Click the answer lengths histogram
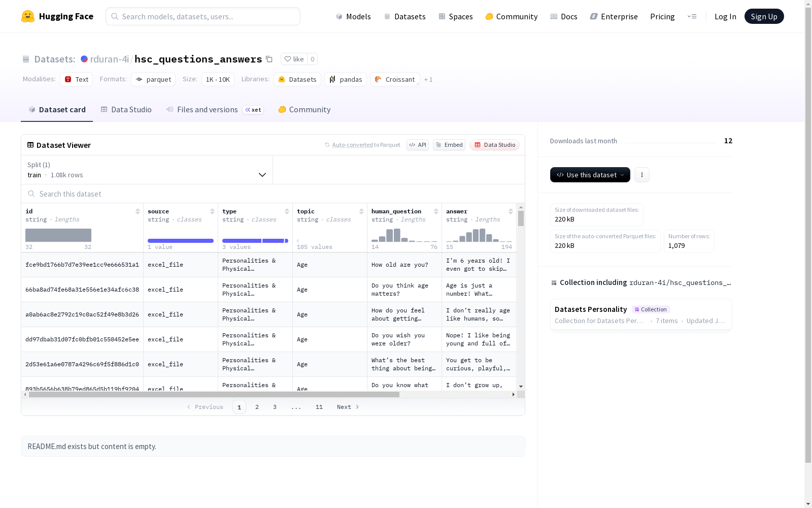Viewport: 812px width, 508px height. pyautogui.click(x=479, y=235)
